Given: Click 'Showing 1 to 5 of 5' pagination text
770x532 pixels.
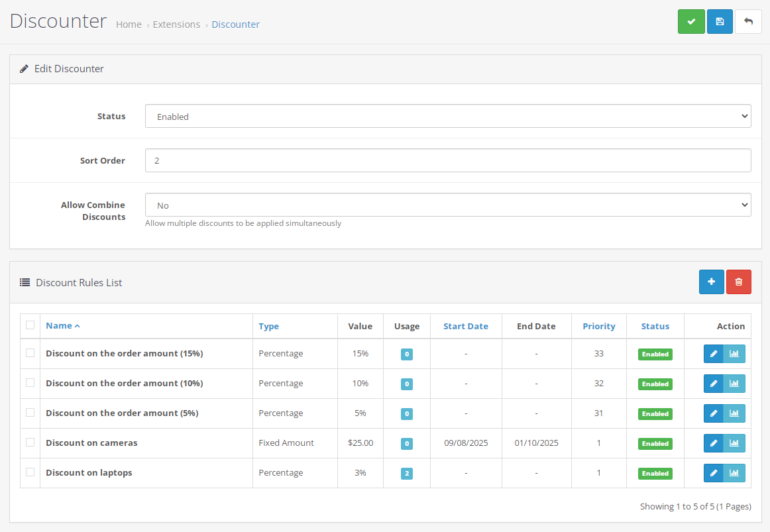Looking at the screenshot, I should coord(695,506).
